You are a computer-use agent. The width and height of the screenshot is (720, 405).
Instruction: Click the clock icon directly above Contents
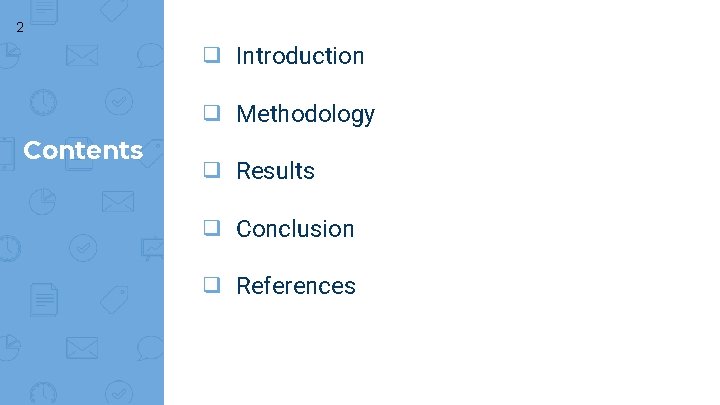(x=43, y=101)
